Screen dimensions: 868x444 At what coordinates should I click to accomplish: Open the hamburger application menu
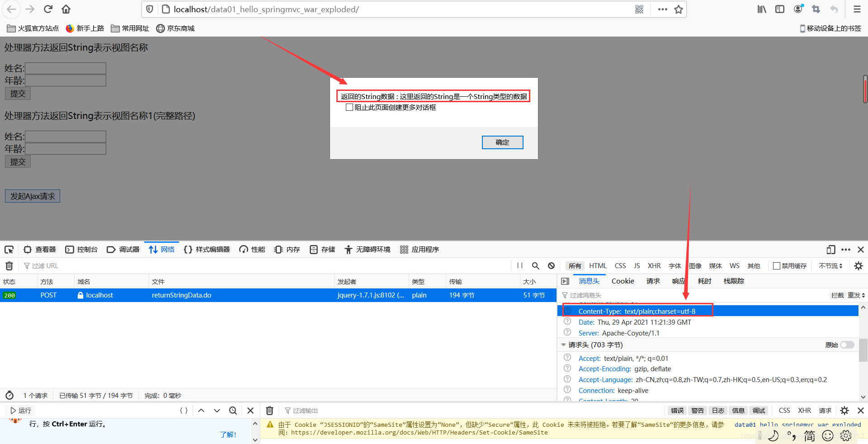pyautogui.click(x=857, y=9)
